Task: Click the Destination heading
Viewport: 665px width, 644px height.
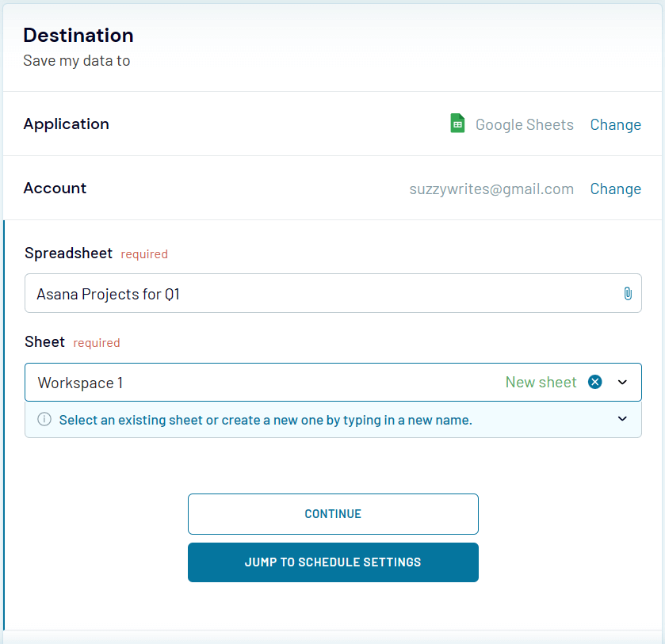Action: coord(78,35)
